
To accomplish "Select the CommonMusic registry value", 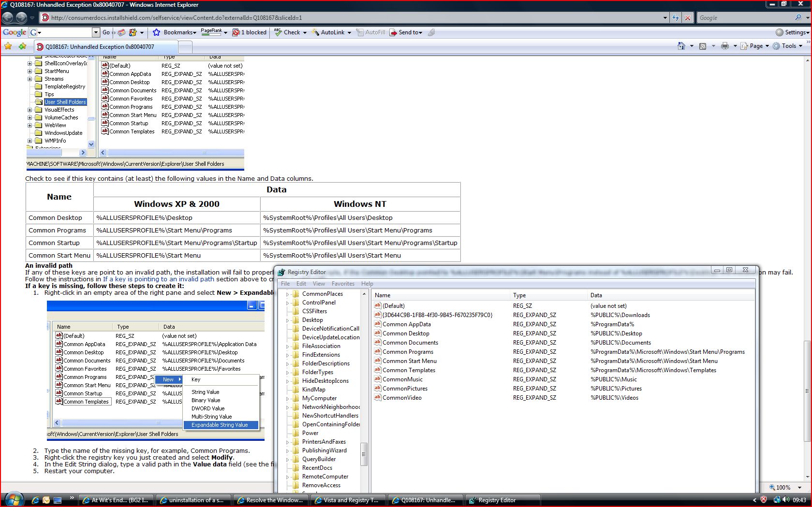I will point(402,379).
